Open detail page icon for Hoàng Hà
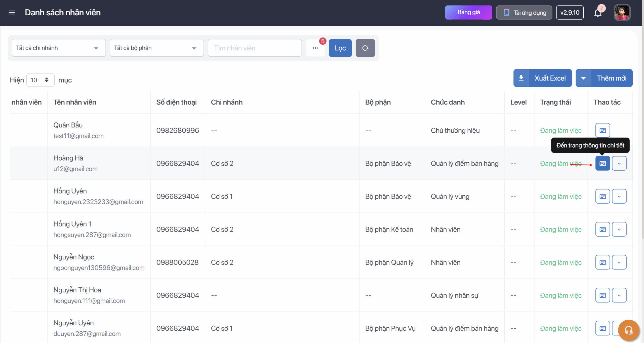 (602, 163)
